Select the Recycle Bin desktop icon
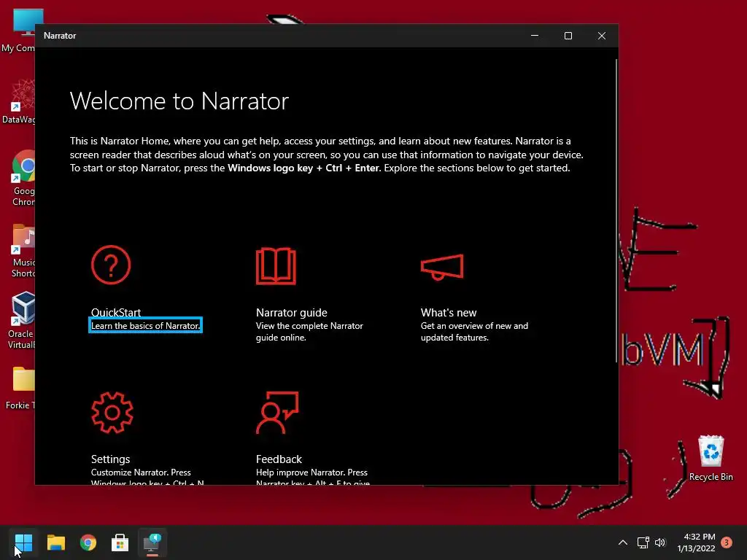Screen dimensions: 747x560 711,458
